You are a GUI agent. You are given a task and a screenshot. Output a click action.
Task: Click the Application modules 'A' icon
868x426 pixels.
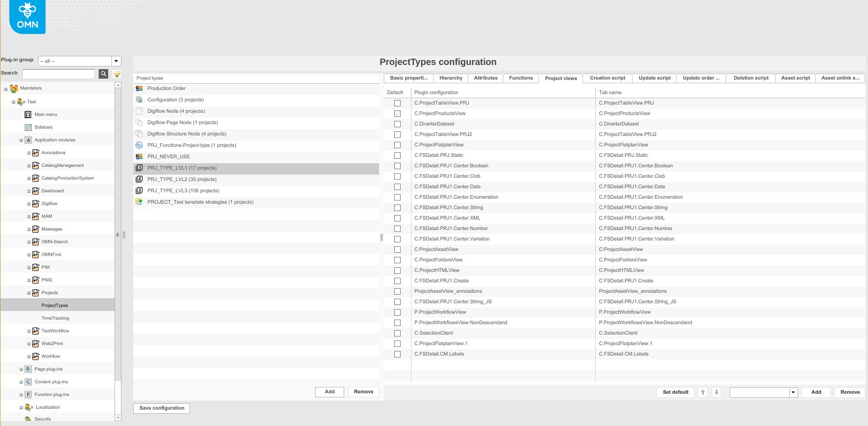coord(28,140)
